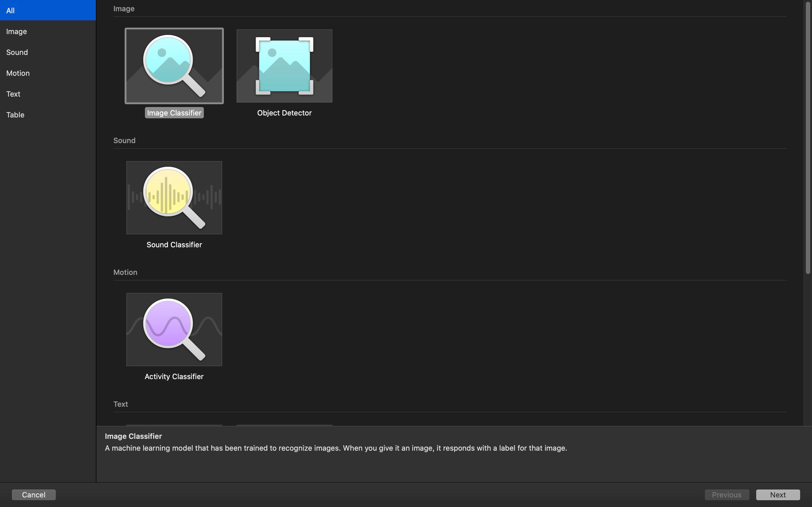The width and height of the screenshot is (812, 507).
Task: Click the dimmed Previous button
Action: 727,495
